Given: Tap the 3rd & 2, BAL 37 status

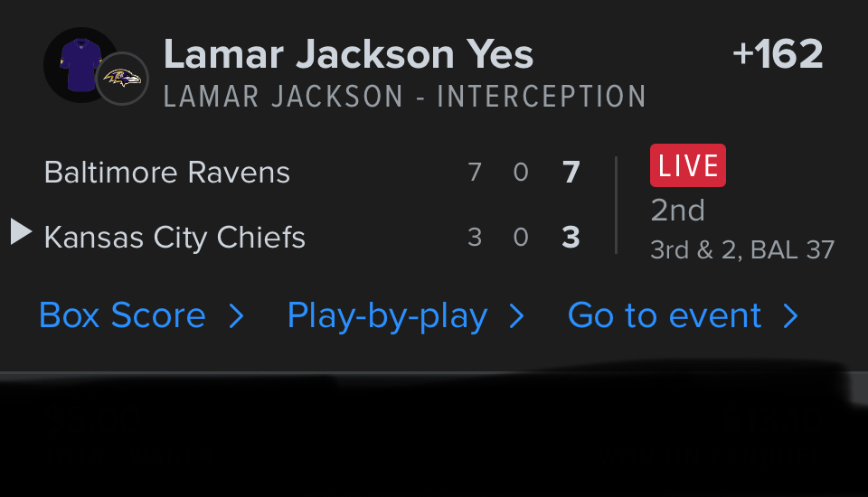Looking at the screenshot, I should 741,249.
